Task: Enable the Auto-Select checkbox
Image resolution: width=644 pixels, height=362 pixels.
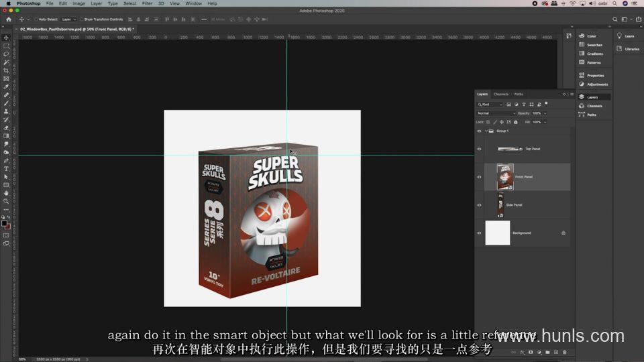Action: point(36,19)
